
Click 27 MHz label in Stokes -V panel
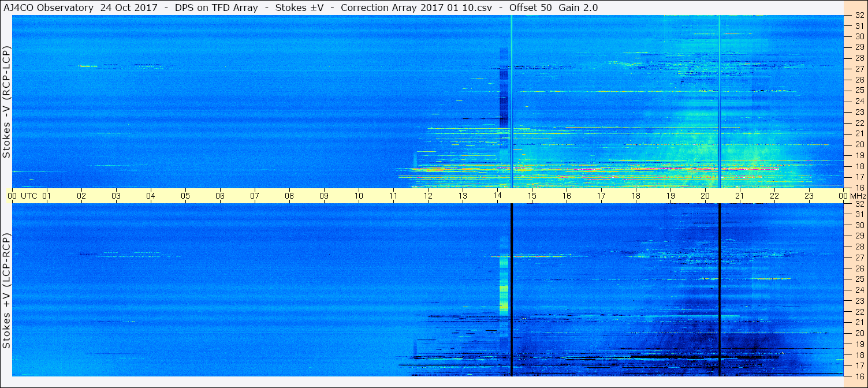tap(859, 69)
